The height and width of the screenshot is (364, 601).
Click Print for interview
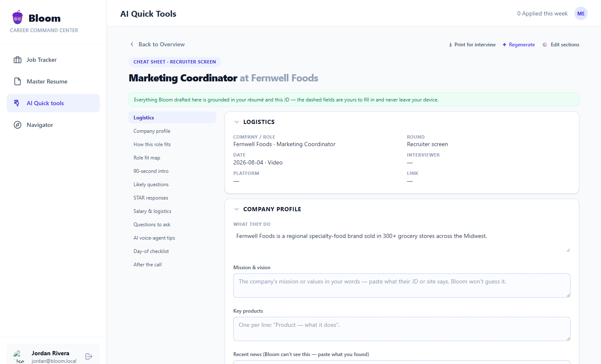(x=472, y=45)
